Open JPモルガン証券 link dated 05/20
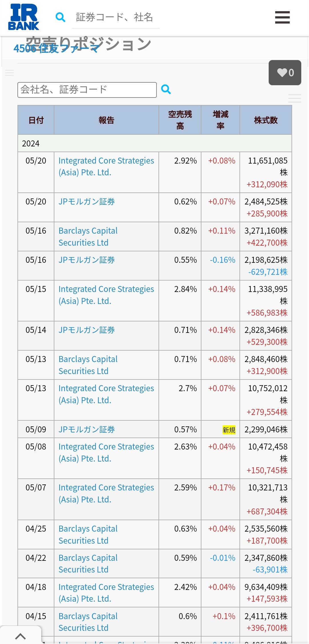 87,202
